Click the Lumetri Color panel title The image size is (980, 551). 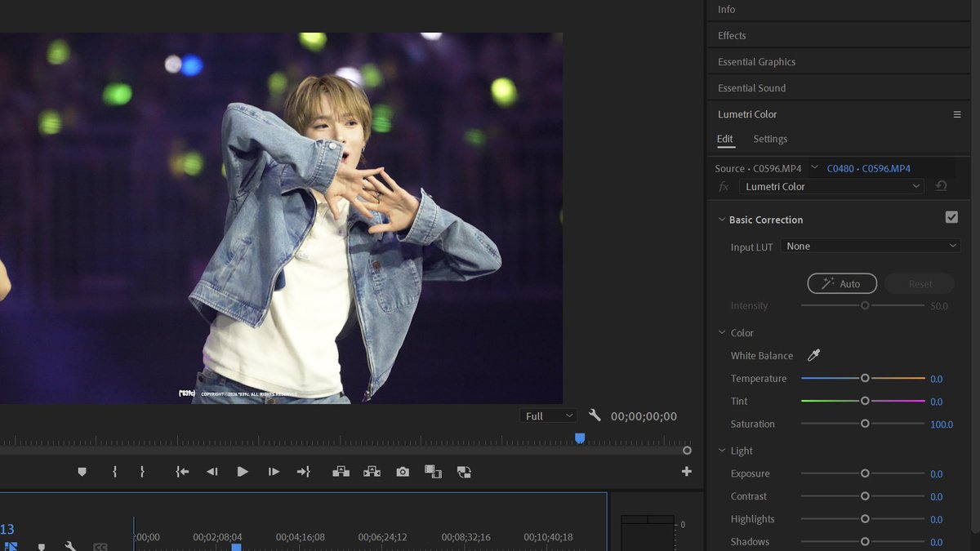pos(747,114)
